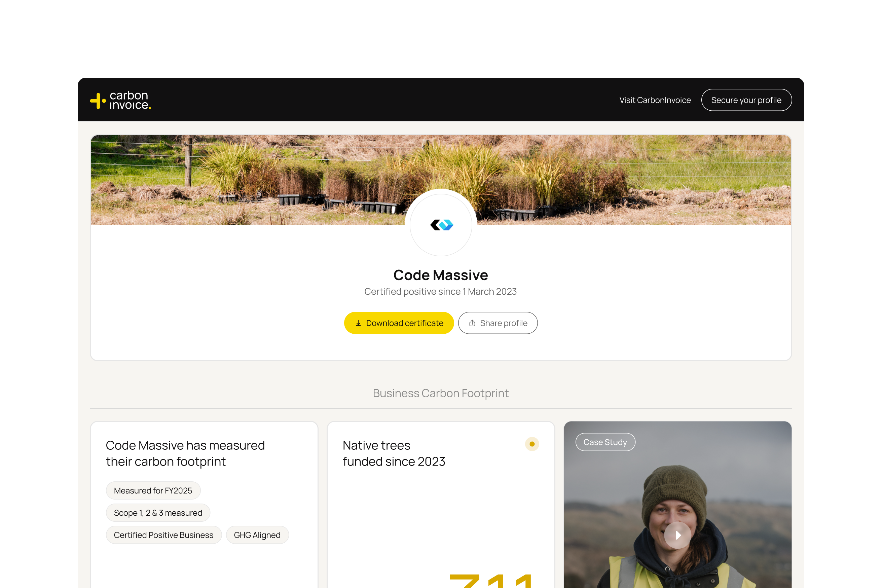Click the Code Massive has measured heading
Screen dimensions: 882x588
coord(185,453)
